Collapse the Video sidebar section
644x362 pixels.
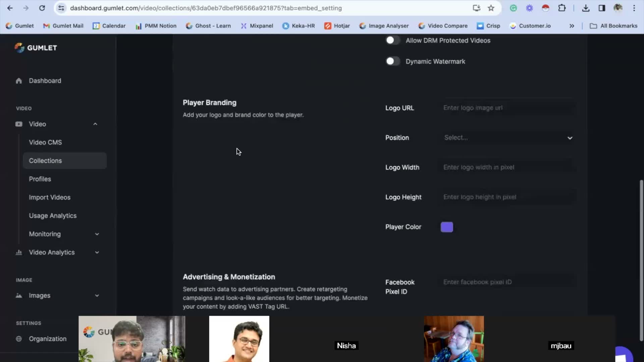tap(95, 124)
